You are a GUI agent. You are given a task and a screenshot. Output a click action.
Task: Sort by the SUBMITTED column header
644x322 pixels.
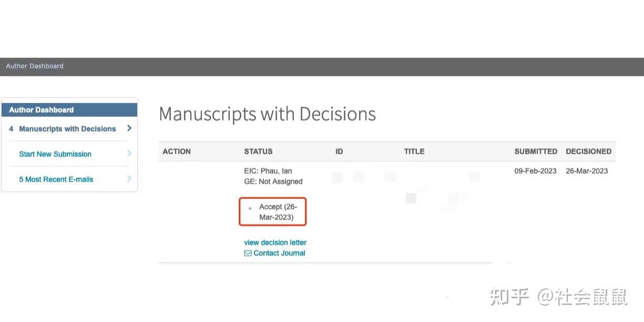coord(536,152)
